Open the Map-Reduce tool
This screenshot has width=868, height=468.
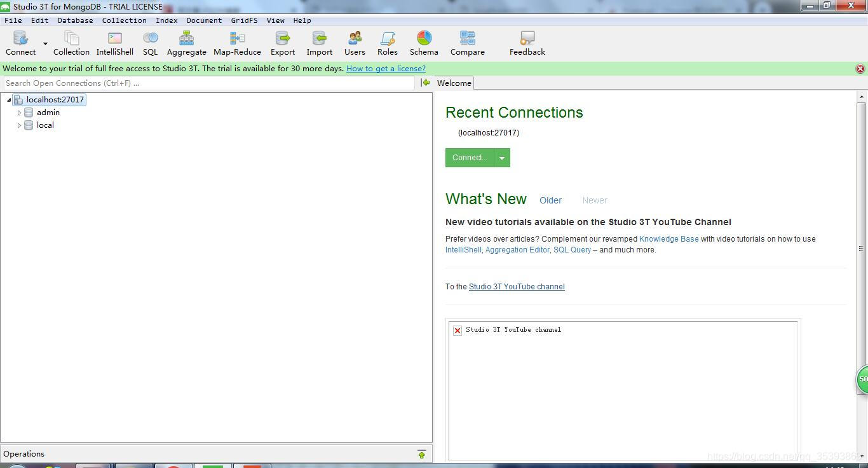coord(237,43)
